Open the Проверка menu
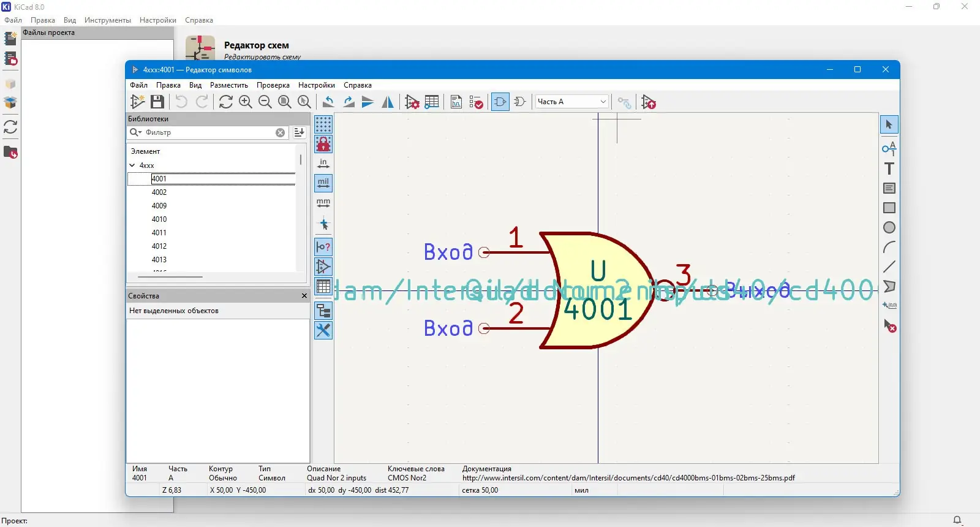This screenshot has width=980, height=527. point(273,85)
